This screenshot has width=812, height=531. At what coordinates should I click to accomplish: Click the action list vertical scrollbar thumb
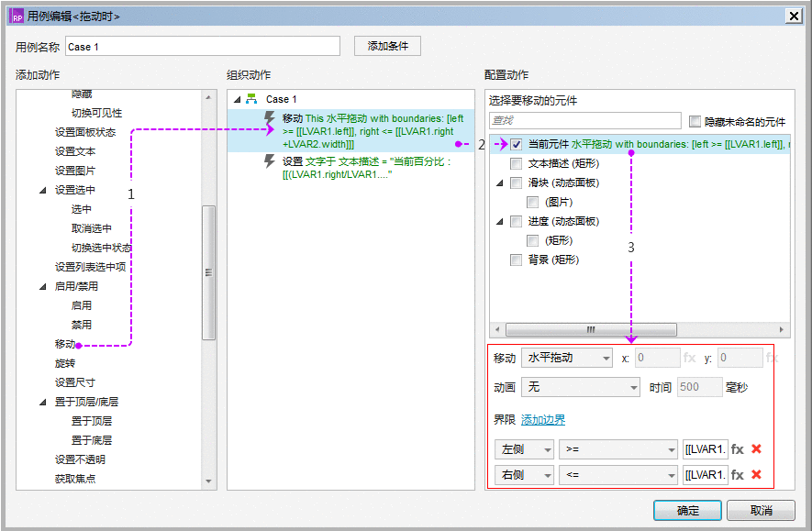(x=208, y=272)
